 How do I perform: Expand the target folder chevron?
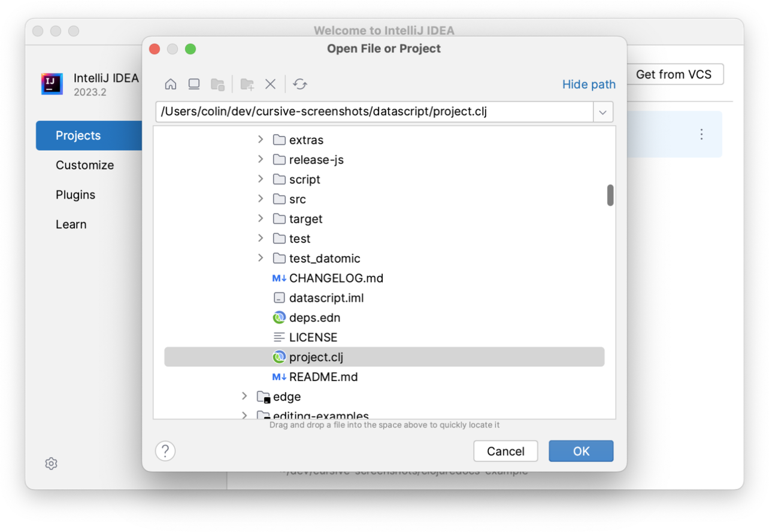(x=261, y=218)
